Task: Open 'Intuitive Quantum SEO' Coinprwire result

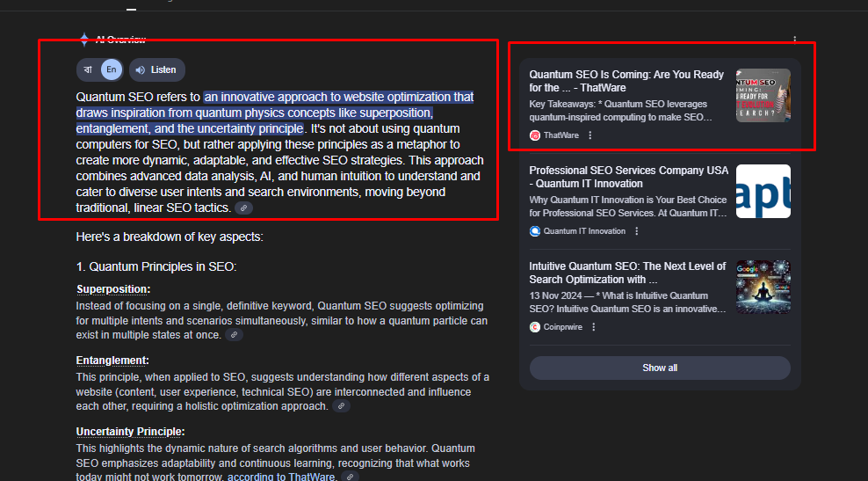Action: coord(627,273)
